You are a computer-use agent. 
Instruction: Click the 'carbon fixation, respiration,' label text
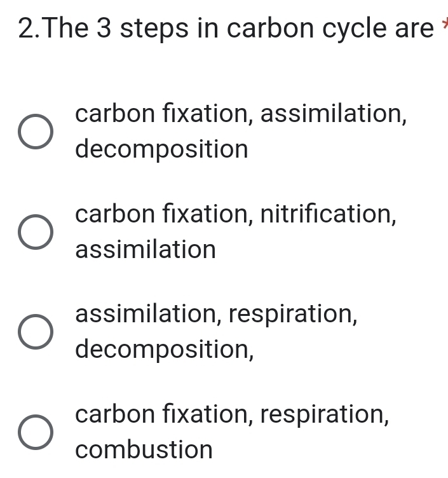click(x=232, y=414)
